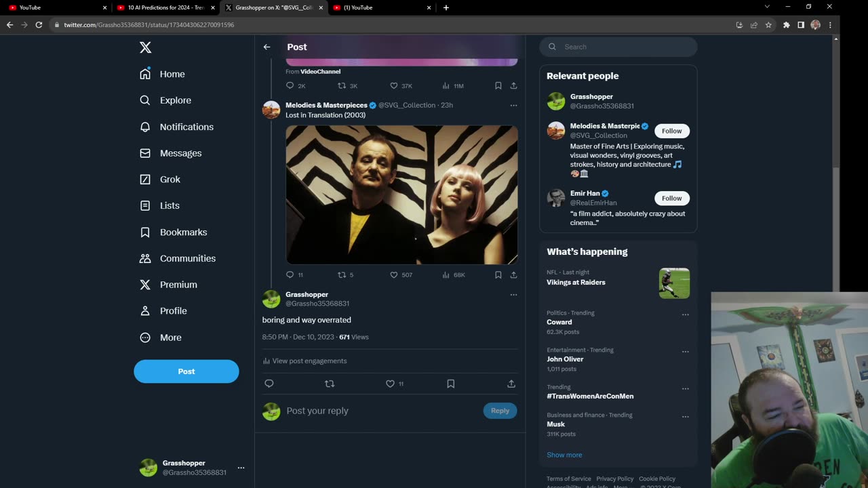Repost the tweet with 3K reposts
Image resolution: width=868 pixels, height=488 pixels.
click(342, 85)
